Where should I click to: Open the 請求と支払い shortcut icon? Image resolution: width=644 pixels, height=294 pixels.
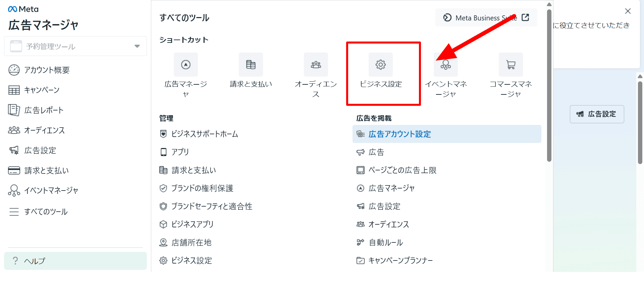(251, 65)
